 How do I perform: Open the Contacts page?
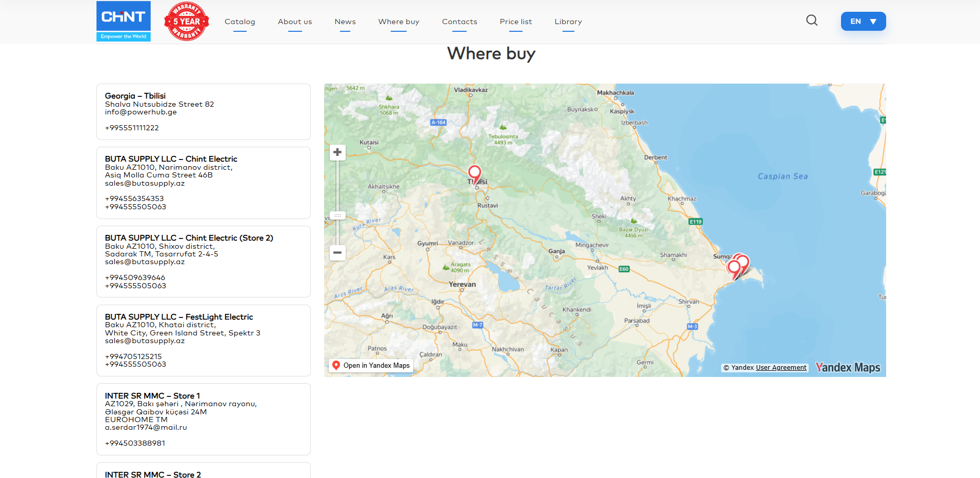(x=459, y=22)
